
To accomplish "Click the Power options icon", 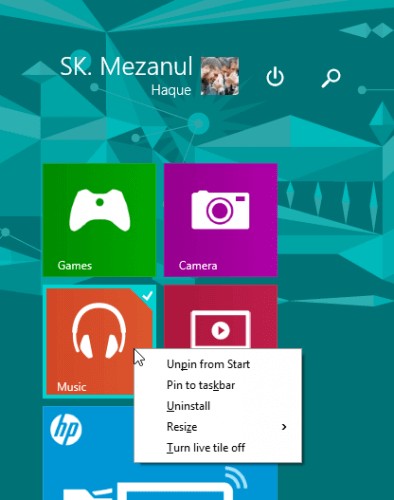I will [275, 77].
